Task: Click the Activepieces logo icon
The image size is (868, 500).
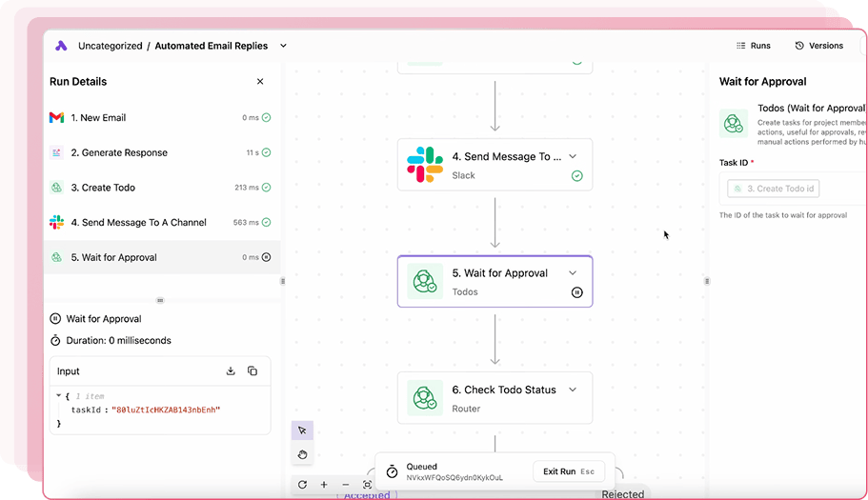Action: pyautogui.click(x=61, y=46)
